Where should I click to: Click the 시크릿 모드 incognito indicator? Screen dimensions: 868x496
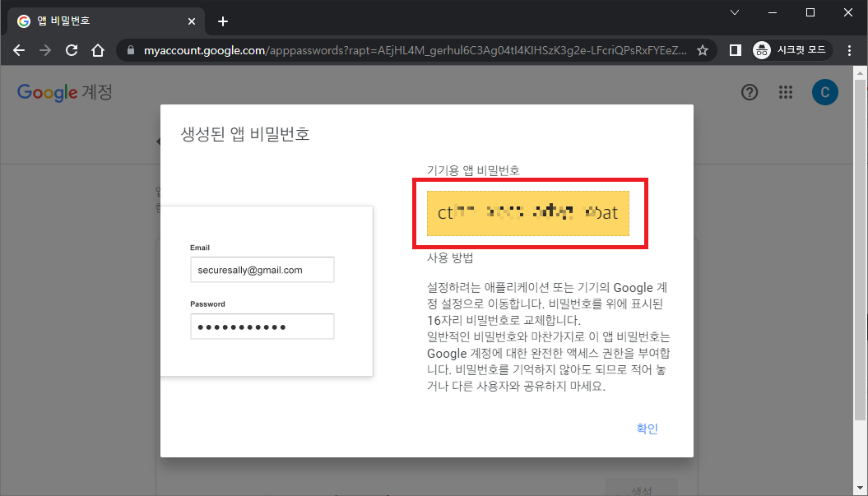[792, 50]
